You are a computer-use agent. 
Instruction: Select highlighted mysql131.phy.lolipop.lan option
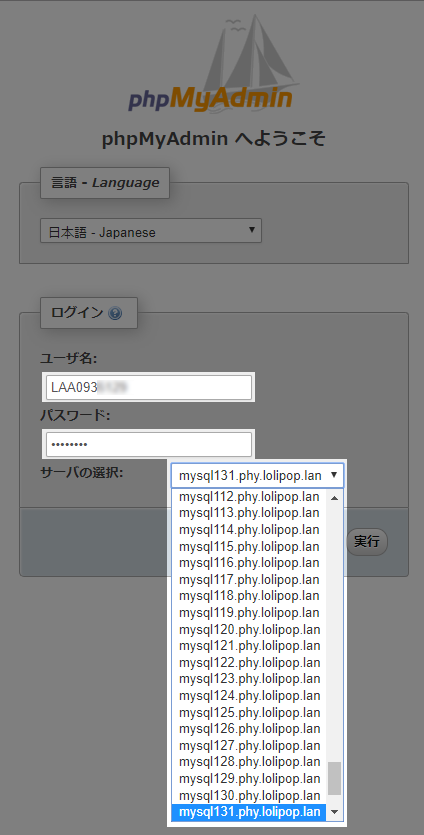pos(249,812)
